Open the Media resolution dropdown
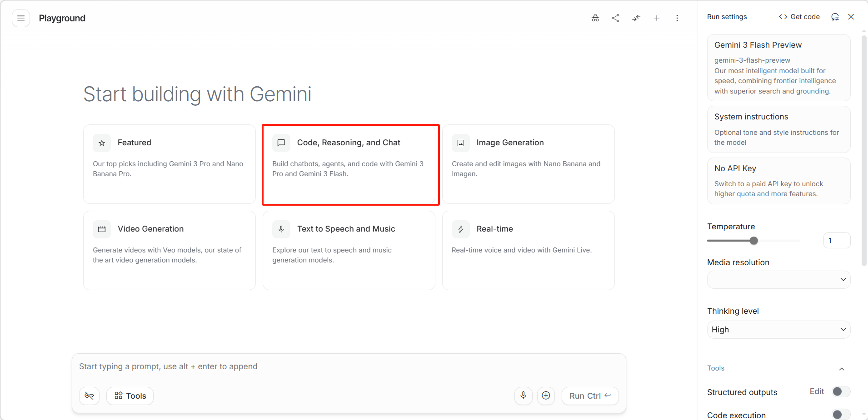Screen dimensions: 868x420 (x=779, y=280)
